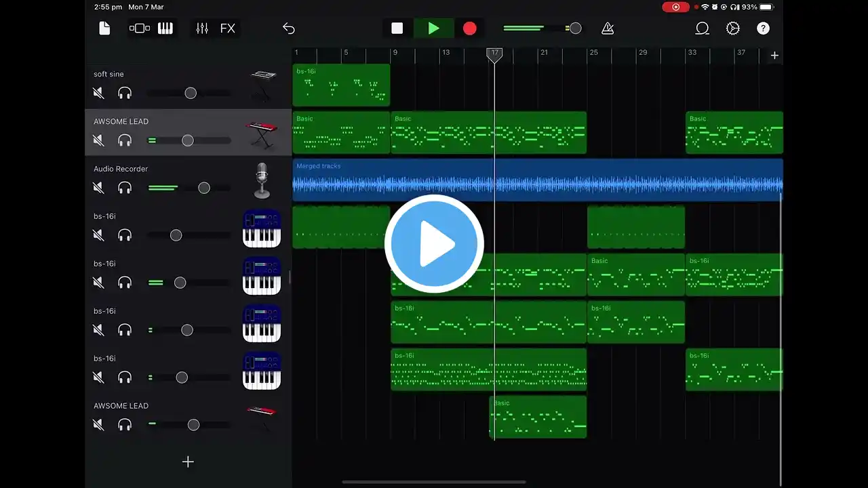The width and height of the screenshot is (868, 488).
Task: Tap the "2:55 pm" clock
Action: [x=108, y=7]
